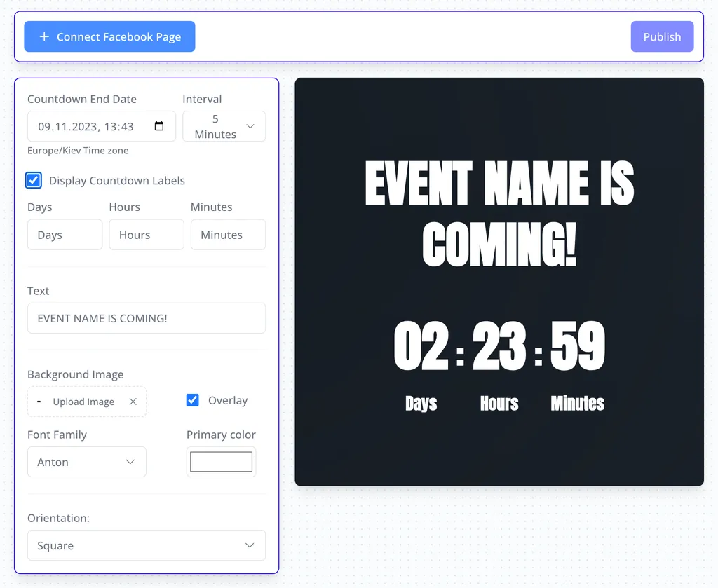This screenshot has width=718, height=588.
Task: Disable the Overlay checkbox
Action: coord(193,400)
